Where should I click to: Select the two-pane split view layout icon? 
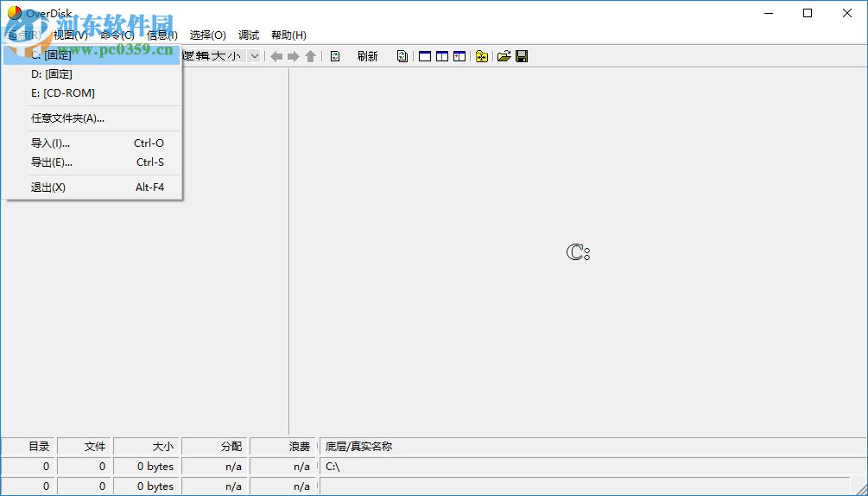[x=441, y=56]
